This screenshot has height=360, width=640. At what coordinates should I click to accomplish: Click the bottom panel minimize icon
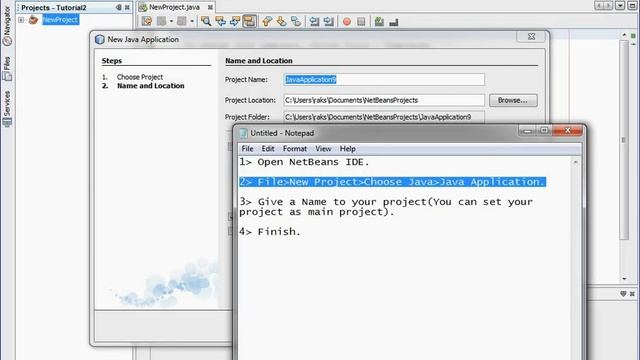[x=623, y=293]
